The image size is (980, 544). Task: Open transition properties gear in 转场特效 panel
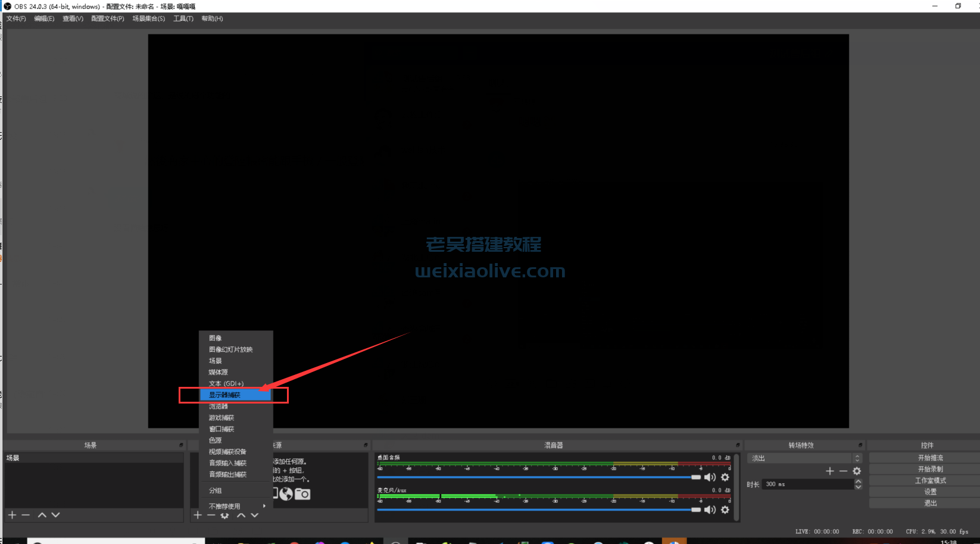tap(857, 471)
